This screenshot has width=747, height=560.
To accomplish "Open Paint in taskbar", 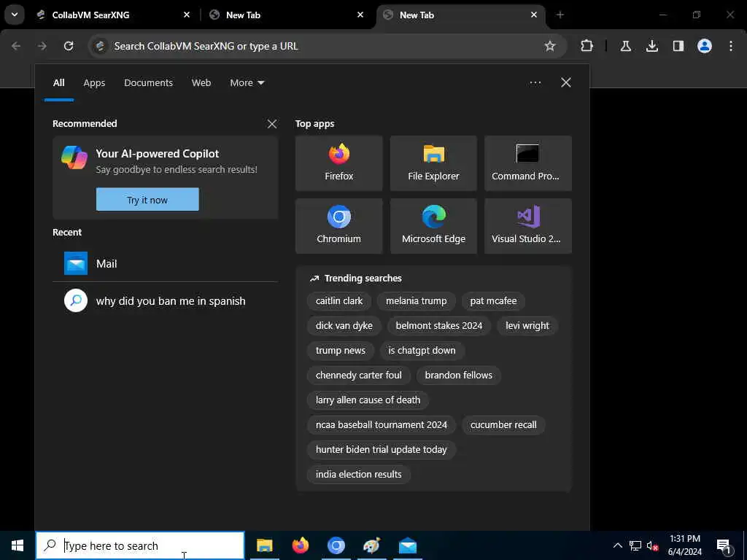I will (371, 545).
